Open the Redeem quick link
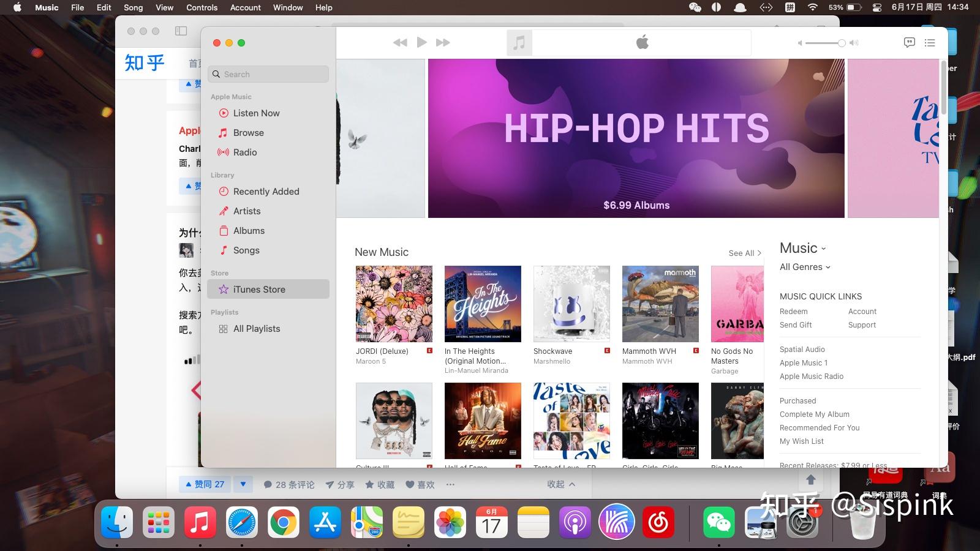 coord(794,311)
